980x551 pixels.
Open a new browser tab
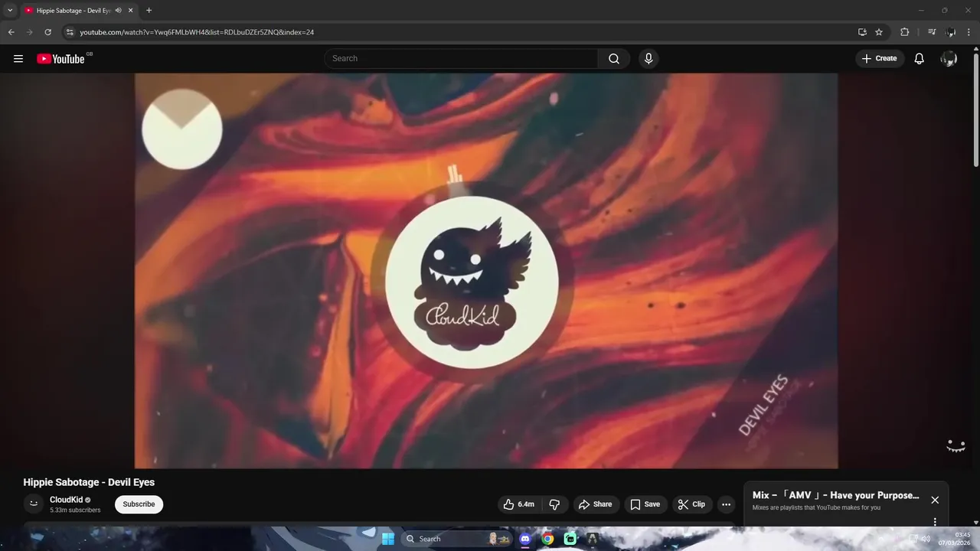pos(149,11)
